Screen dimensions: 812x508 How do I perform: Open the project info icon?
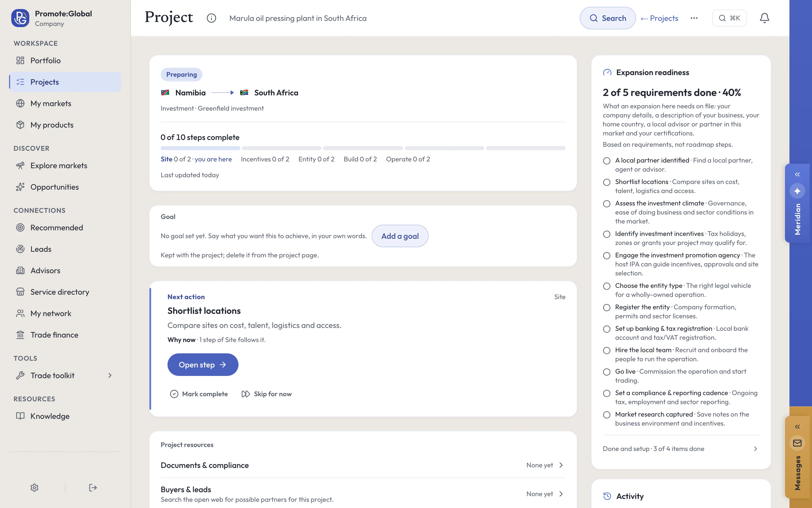tap(211, 18)
